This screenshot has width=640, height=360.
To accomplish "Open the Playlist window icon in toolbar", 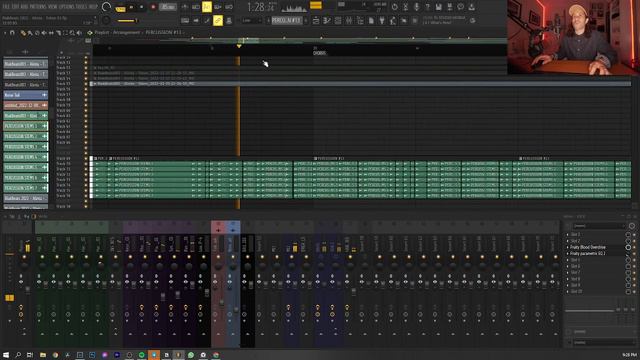I will [x=316, y=20].
